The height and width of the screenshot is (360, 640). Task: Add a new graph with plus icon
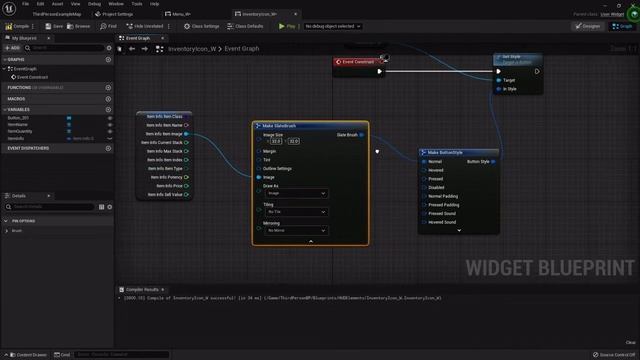click(x=108, y=59)
